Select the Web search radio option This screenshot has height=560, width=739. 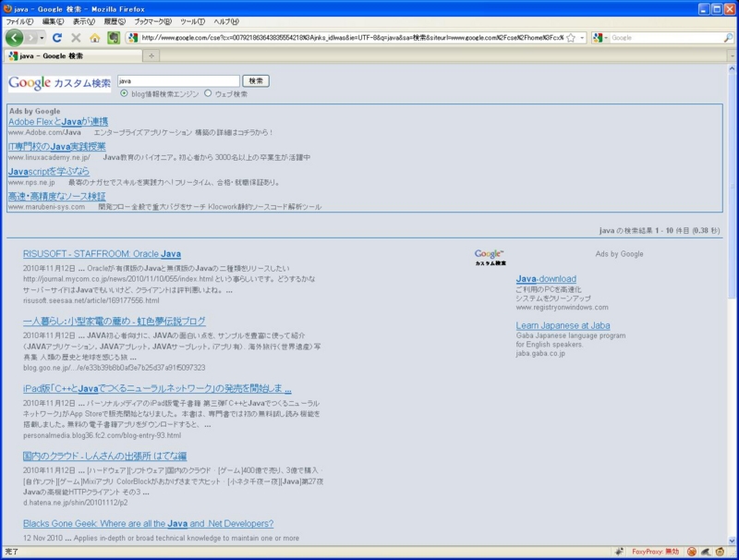tap(208, 93)
